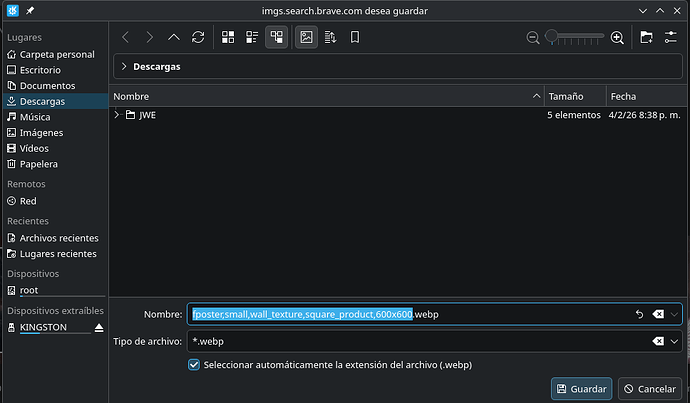690x403 pixels.
Task: Open the dialog options settings icon
Action: point(670,37)
